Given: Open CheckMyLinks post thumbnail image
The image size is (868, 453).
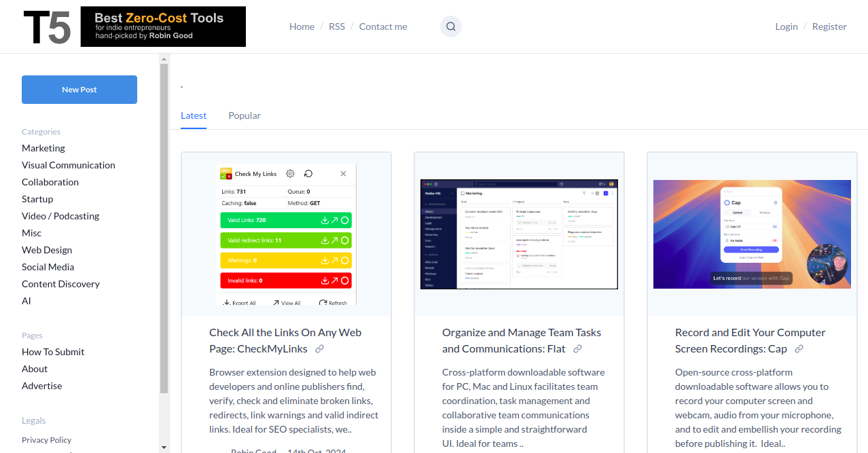Looking at the screenshot, I should (x=287, y=235).
